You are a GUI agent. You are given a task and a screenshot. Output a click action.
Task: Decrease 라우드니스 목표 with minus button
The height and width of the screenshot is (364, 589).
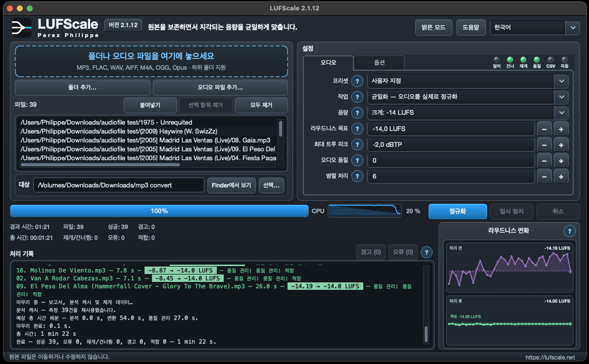pyautogui.click(x=544, y=129)
